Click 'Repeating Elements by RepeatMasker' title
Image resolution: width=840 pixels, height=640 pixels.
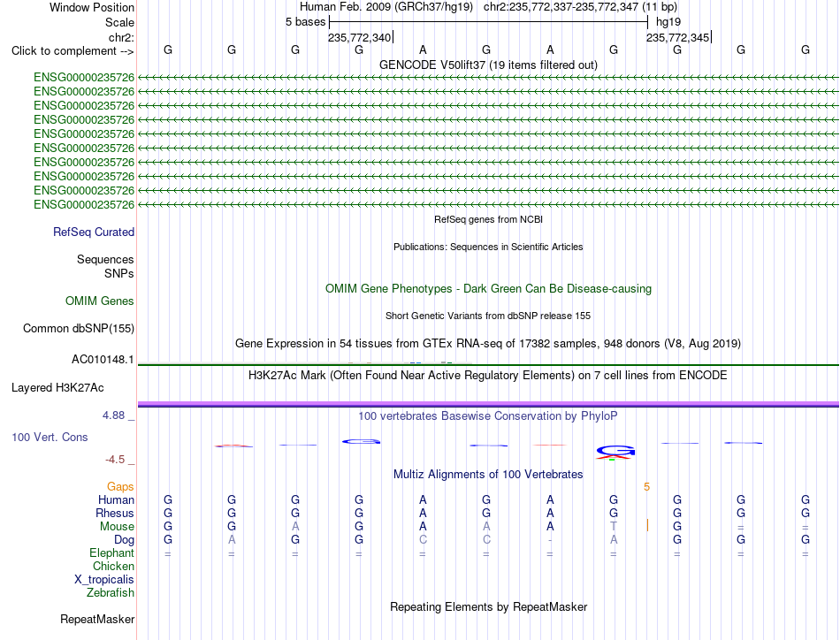pyautogui.click(x=488, y=606)
